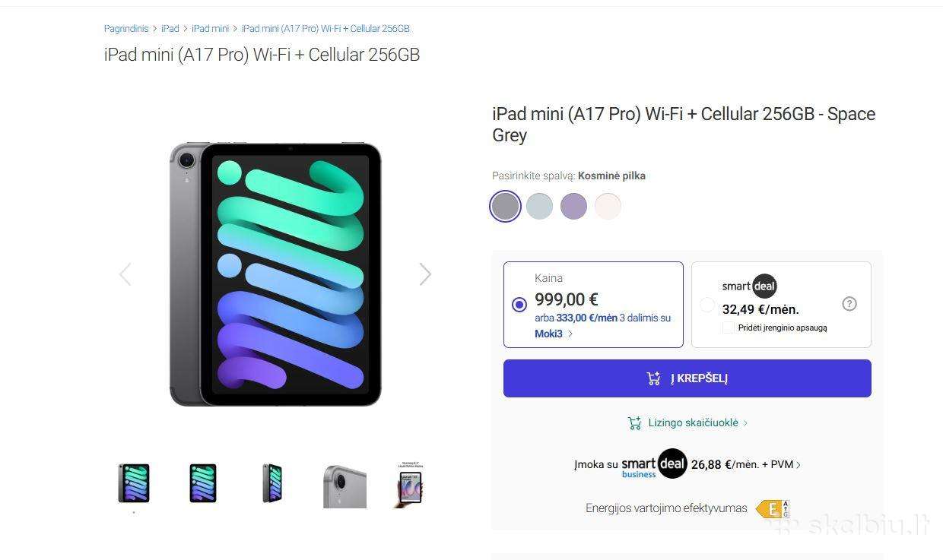Expand the Moki3 installment details chevron
The image size is (943, 560).
[x=570, y=334]
